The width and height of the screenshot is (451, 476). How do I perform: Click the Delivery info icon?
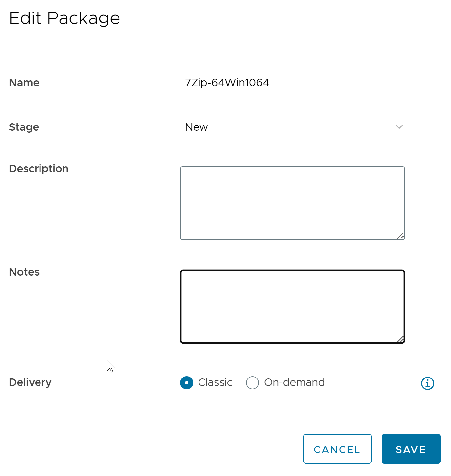pyautogui.click(x=427, y=383)
